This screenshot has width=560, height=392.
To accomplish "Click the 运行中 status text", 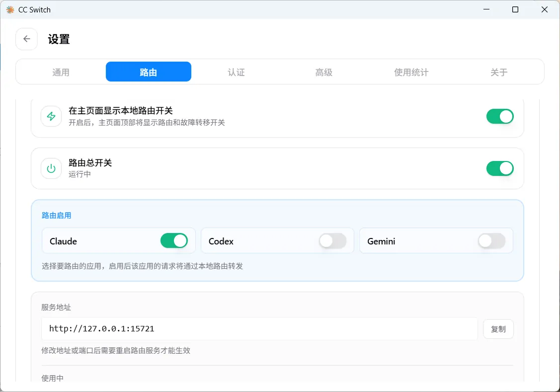I will pyautogui.click(x=80, y=174).
